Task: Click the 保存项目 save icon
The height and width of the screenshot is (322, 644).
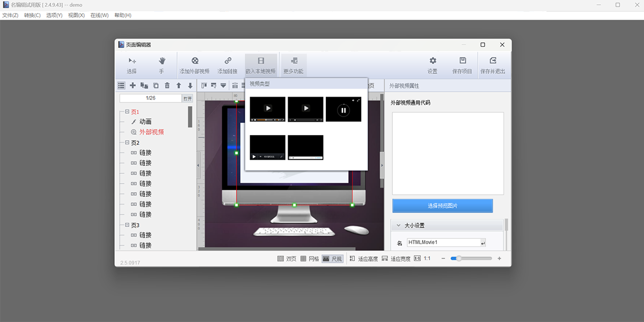Action: coord(463,61)
